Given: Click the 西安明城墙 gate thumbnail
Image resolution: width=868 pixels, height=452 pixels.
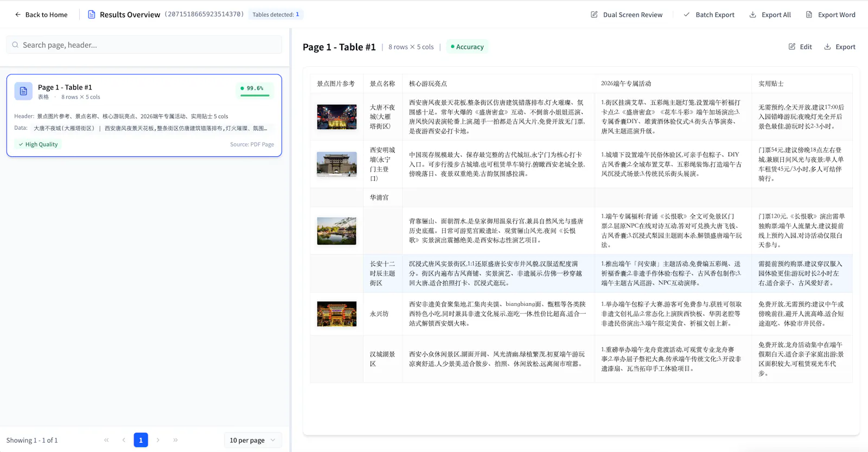Looking at the screenshot, I should click(337, 164).
